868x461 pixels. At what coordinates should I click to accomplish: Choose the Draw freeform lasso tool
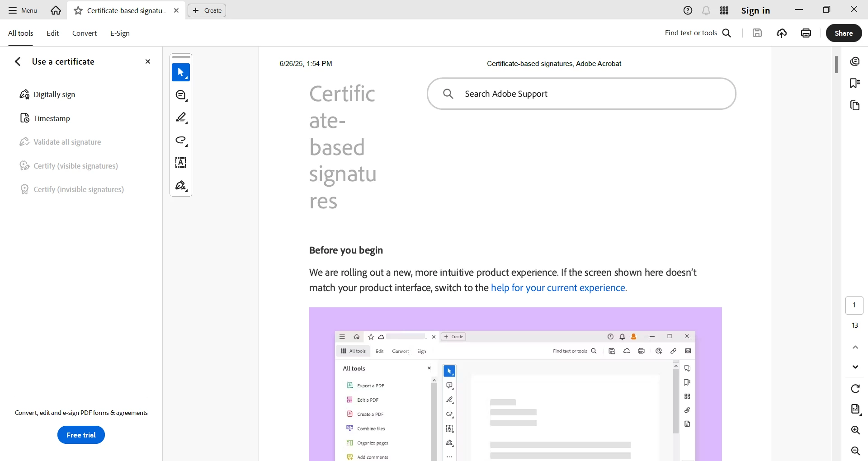181,141
